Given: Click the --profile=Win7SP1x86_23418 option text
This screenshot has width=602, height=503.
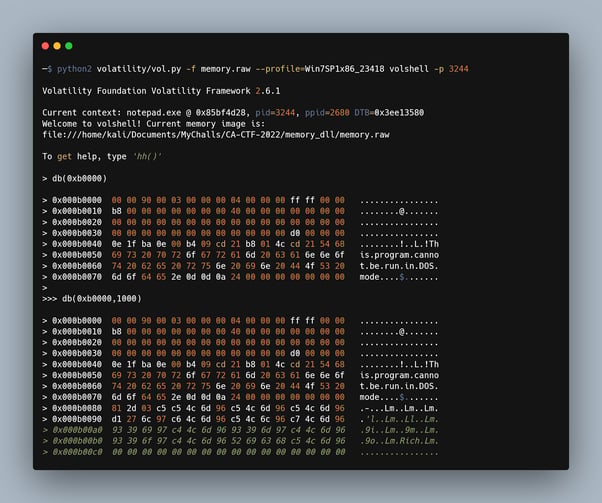Looking at the screenshot, I should (319, 69).
